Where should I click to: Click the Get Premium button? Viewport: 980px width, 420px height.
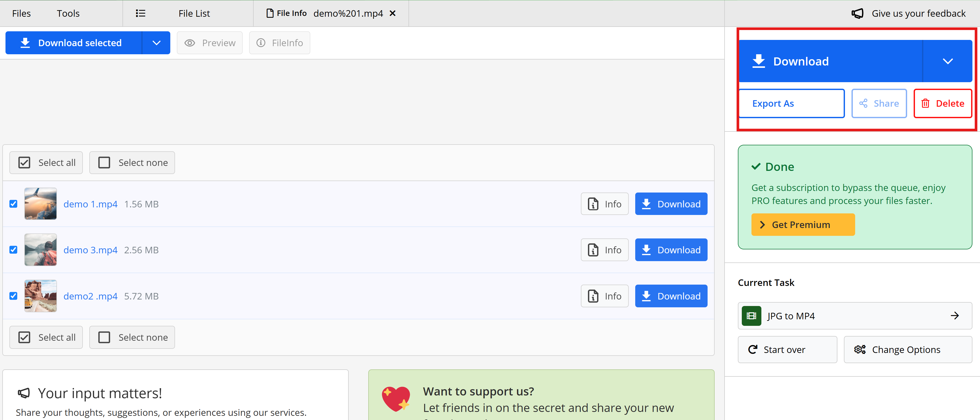(x=803, y=225)
